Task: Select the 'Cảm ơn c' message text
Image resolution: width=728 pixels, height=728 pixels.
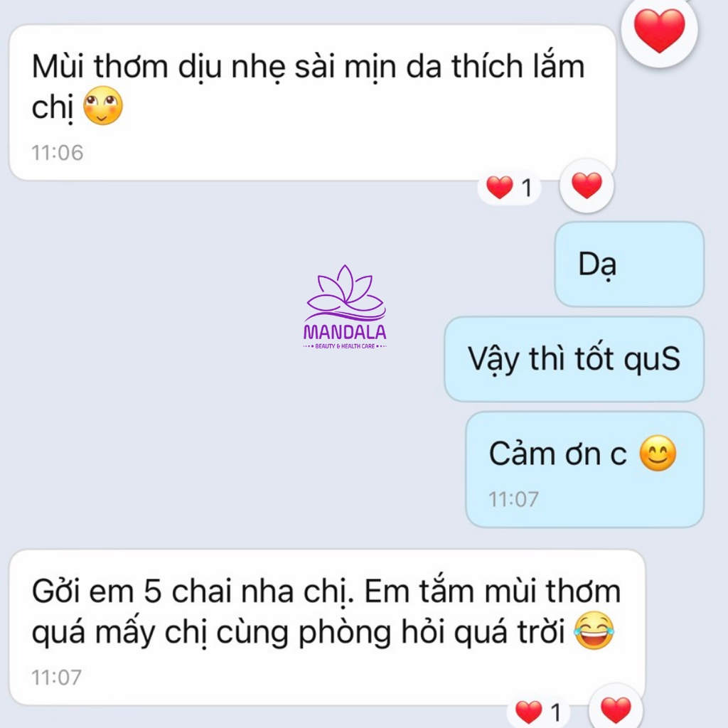Action: click(x=558, y=454)
